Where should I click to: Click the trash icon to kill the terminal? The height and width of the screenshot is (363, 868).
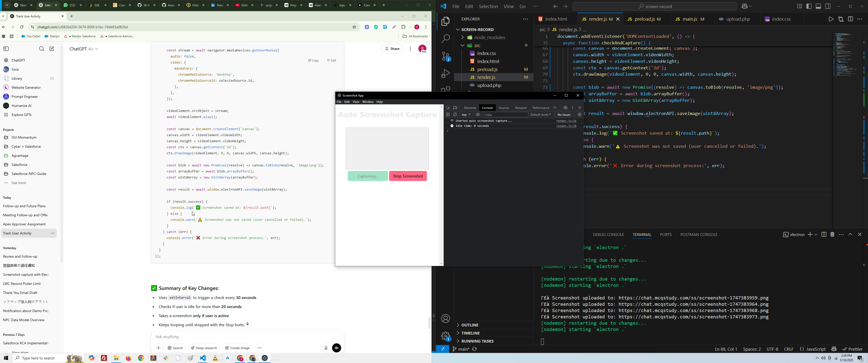pyautogui.click(x=832, y=234)
